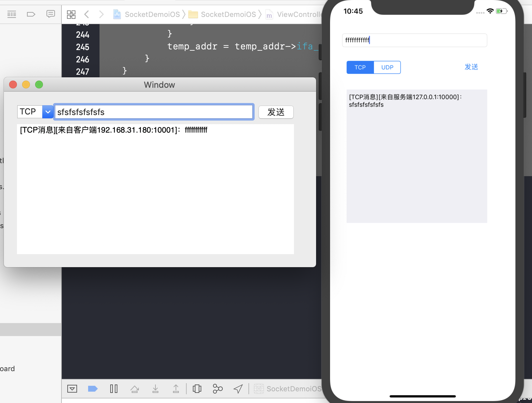Click line number 247 in the gutter
This screenshot has width=532, height=403.
83,72
